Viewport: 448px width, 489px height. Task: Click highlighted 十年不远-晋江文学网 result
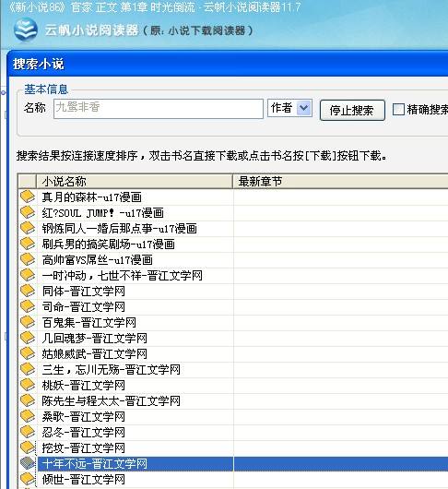pos(94,464)
